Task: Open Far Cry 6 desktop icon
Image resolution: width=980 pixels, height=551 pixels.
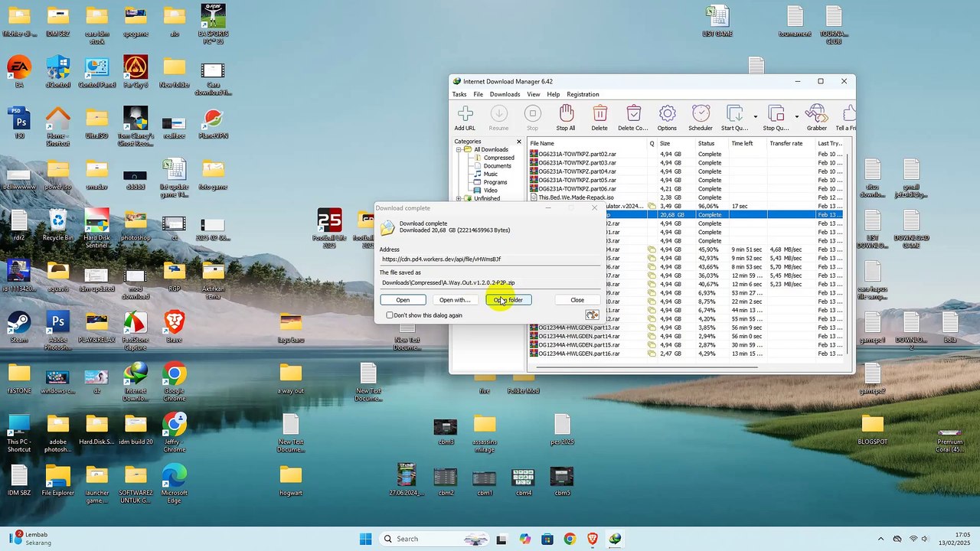Action: pyautogui.click(x=136, y=71)
